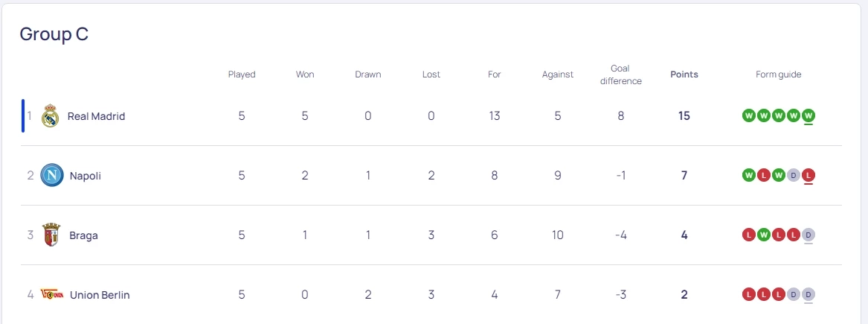
Task: Click Union Berlin's first loss form badge
Action: click(x=749, y=294)
